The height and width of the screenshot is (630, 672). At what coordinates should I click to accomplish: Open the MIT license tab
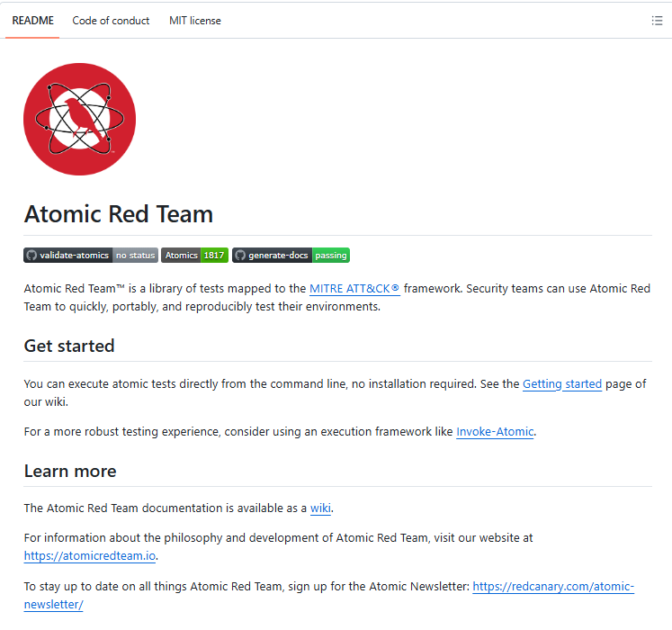[x=195, y=21]
